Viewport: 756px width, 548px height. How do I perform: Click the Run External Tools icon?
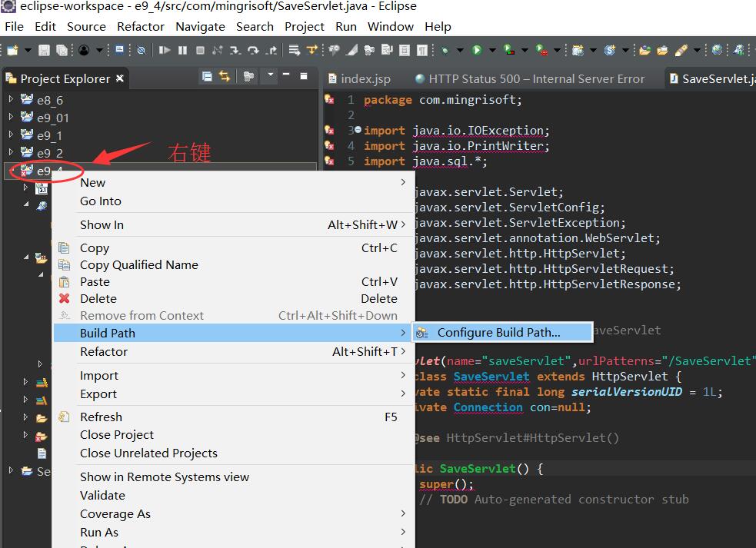point(542,50)
